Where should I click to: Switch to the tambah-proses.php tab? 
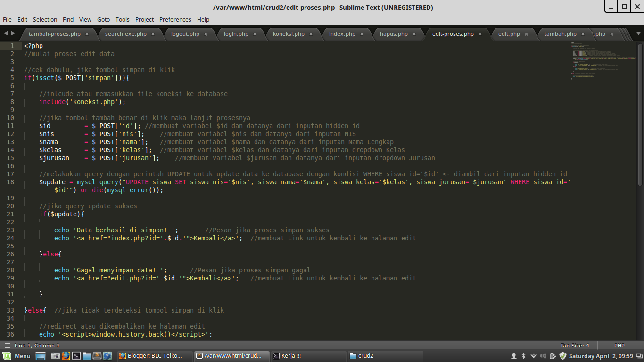pyautogui.click(x=55, y=34)
